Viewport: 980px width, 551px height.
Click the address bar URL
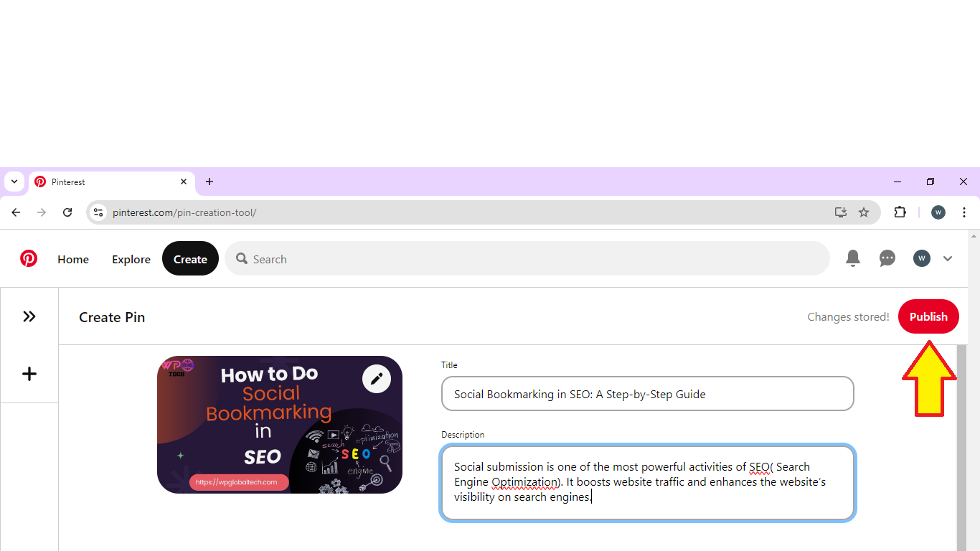[x=184, y=212]
